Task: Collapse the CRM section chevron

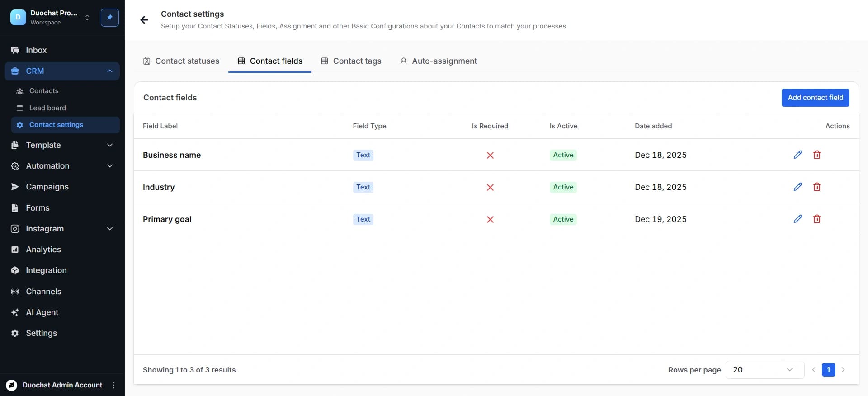Action: click(x=109, y=71)
